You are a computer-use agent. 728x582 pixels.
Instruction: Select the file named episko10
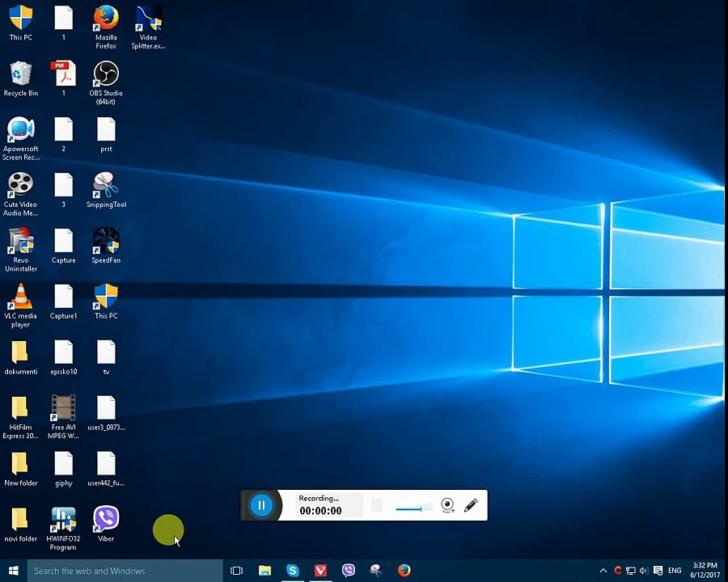coord(63,357)
